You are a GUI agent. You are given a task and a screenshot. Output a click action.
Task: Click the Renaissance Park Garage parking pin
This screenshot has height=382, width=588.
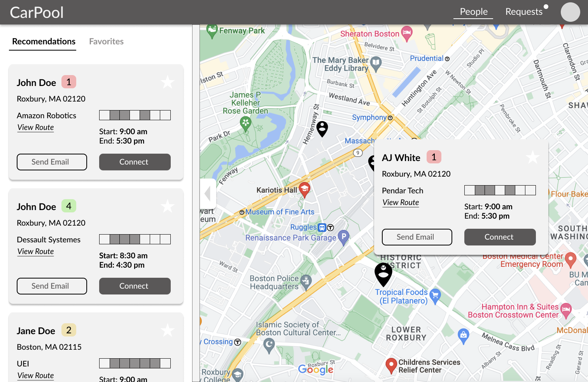click(344, 238)
